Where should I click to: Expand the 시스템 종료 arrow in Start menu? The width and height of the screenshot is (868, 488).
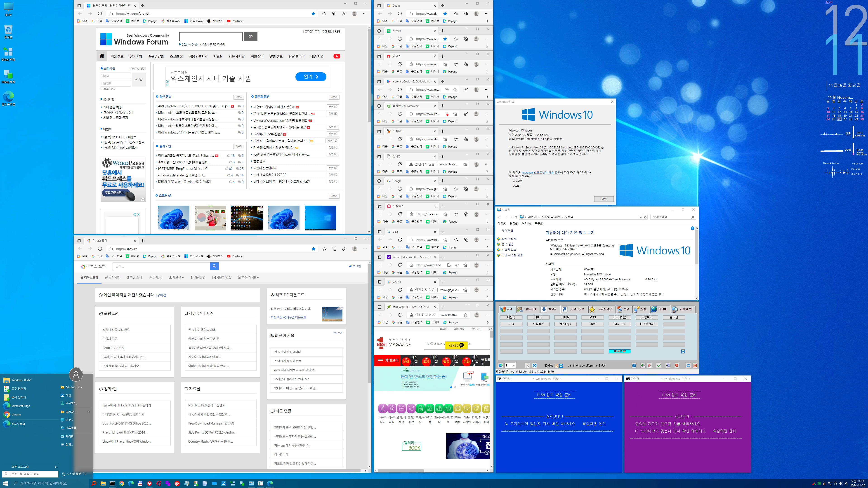85,474
